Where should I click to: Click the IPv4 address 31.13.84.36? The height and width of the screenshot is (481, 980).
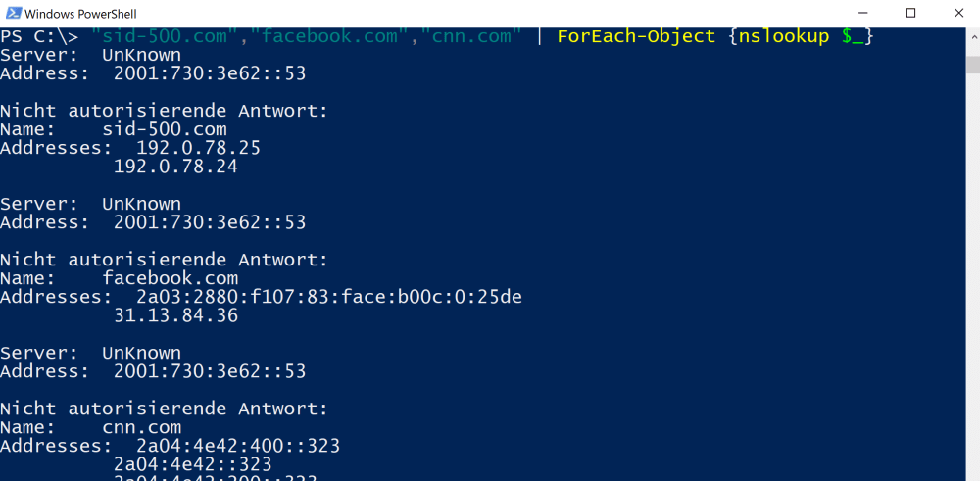(175, 315)
